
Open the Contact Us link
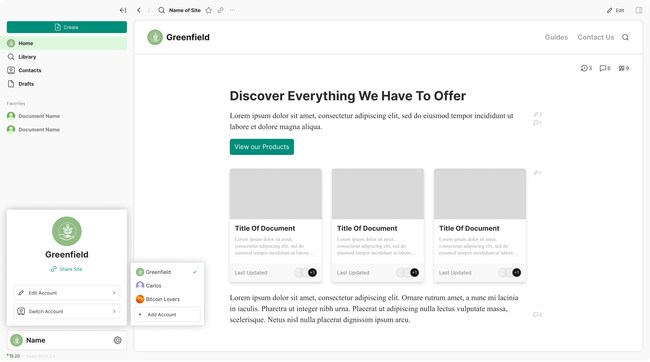[596, 37]
